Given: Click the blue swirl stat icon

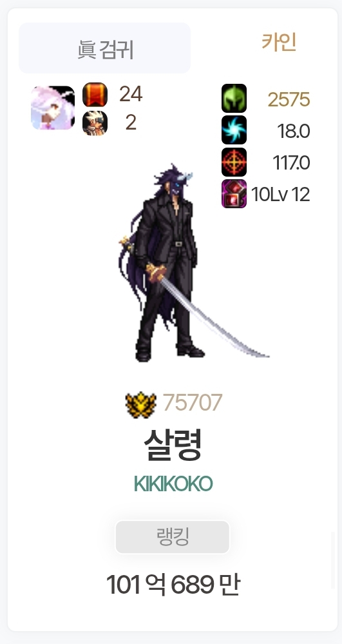Looking at the screenshot, I should pyautogui.click(x=234, y=130).
